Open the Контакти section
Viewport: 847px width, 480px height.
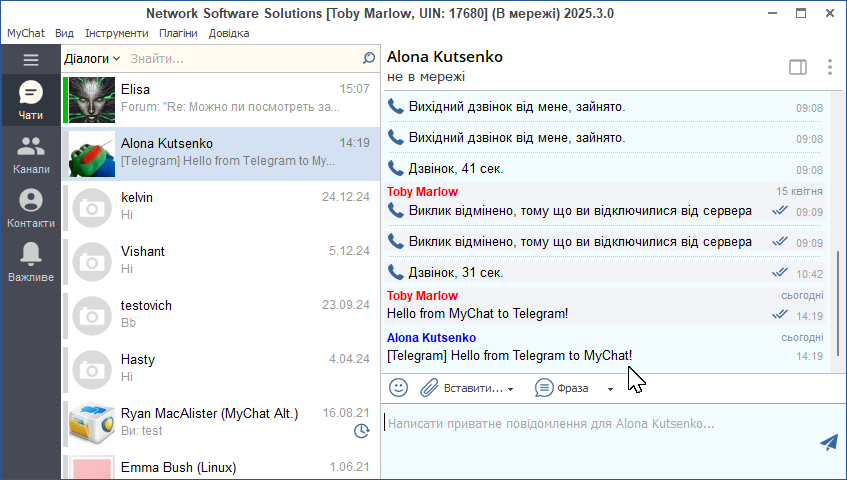click(x=31, y=208)
